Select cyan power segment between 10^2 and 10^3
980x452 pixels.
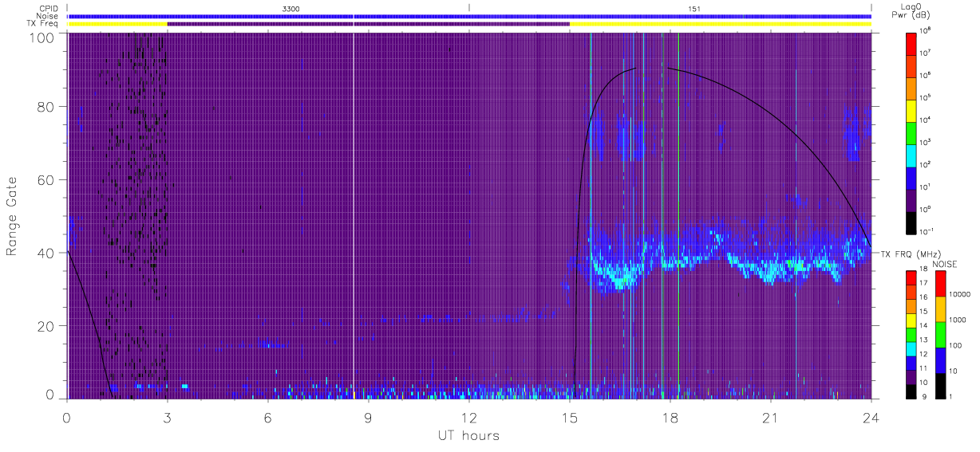tap(912, 155)
